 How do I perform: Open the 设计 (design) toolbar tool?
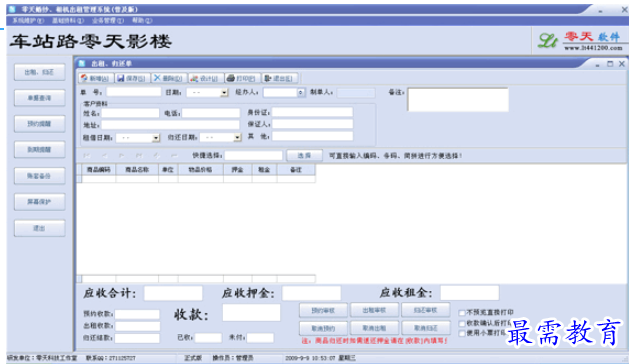click(205, 78)
